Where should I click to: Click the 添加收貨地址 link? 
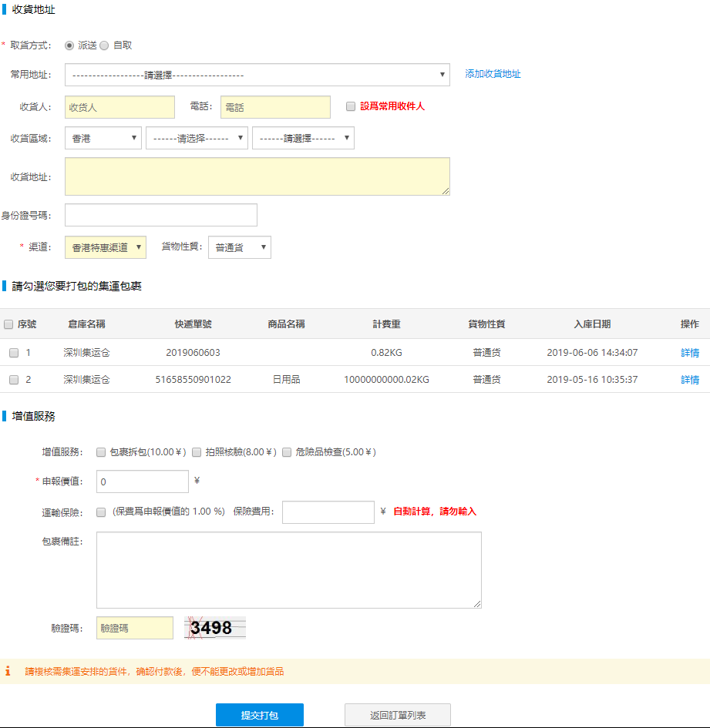pos(493,74)
